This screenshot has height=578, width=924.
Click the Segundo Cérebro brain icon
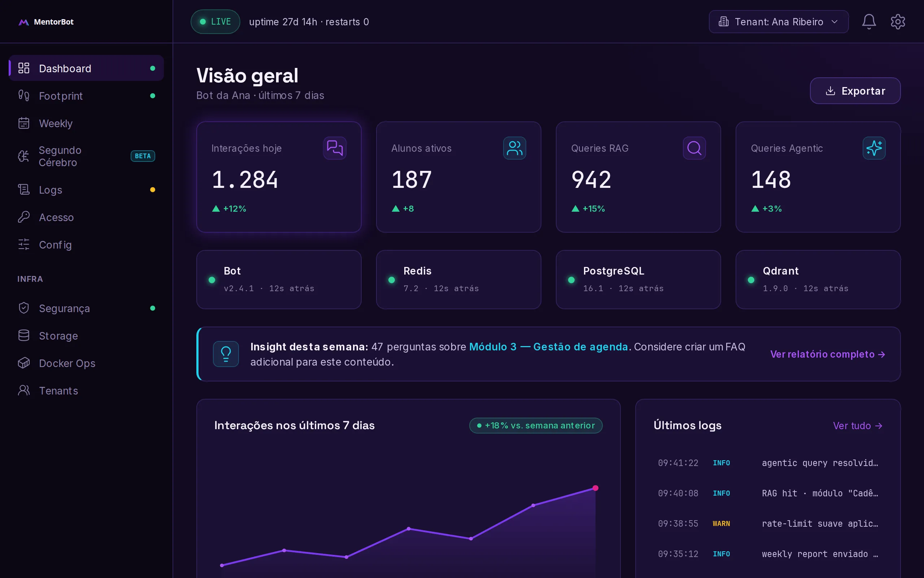[24, 156]
